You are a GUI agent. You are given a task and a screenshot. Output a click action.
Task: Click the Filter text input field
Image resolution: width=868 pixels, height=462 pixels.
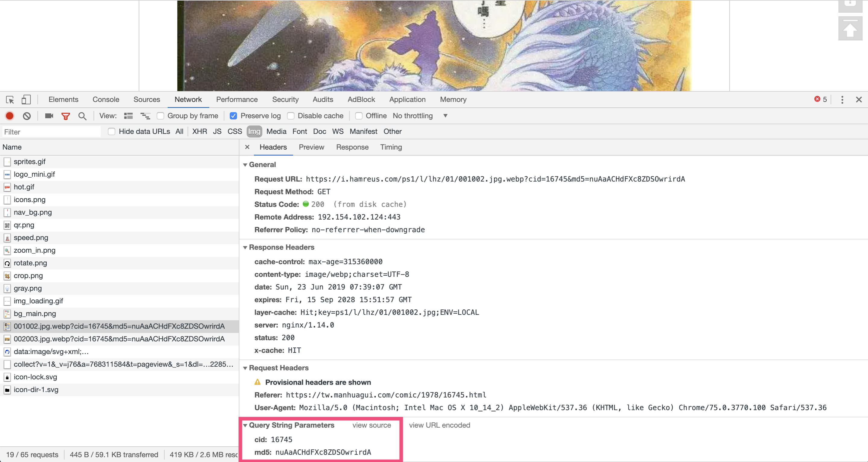(51, 132)
